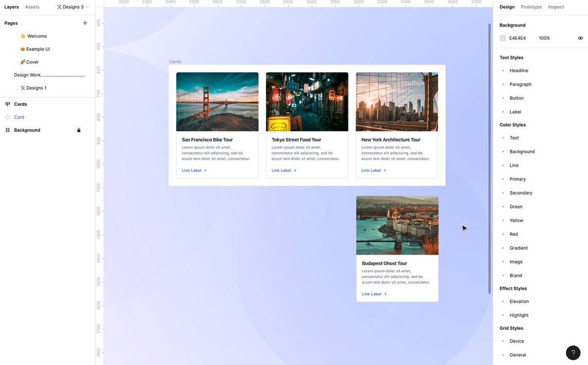Expand the Red color style group
This screenshot has width=588, height=365.
tap(503, 234)
